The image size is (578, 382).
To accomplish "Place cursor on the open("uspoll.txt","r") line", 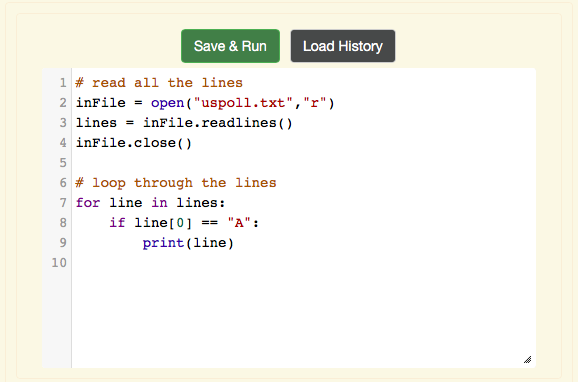I will click(x=205, y=103).
